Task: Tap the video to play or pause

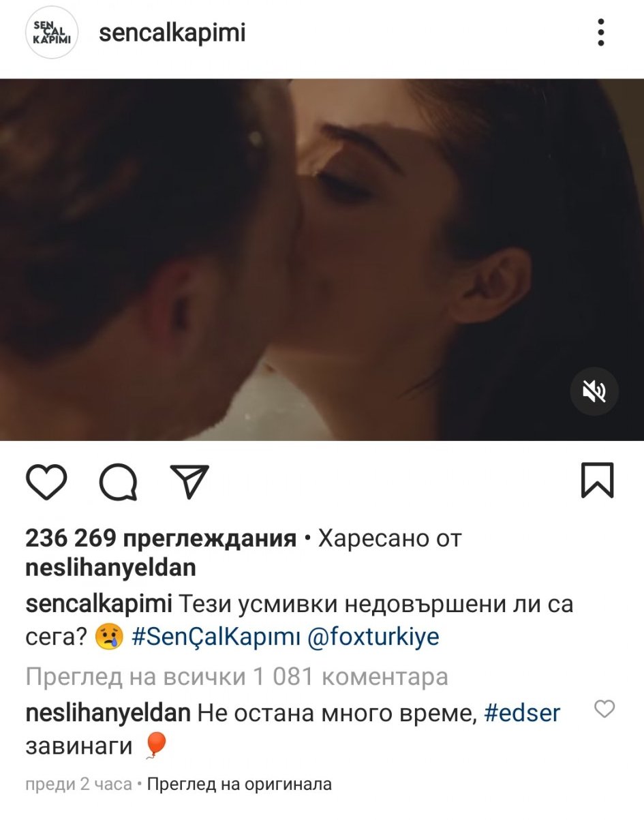Action: (x=322, y=259)
